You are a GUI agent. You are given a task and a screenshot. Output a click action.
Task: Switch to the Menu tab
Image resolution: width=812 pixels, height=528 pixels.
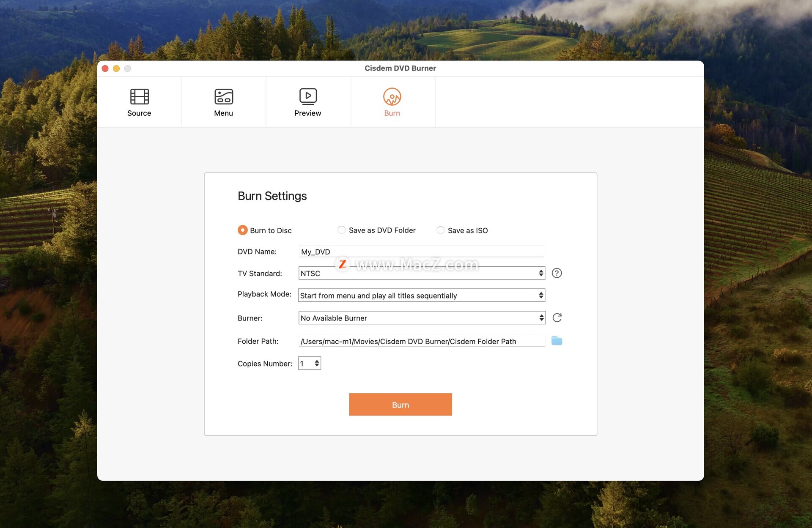223,102
